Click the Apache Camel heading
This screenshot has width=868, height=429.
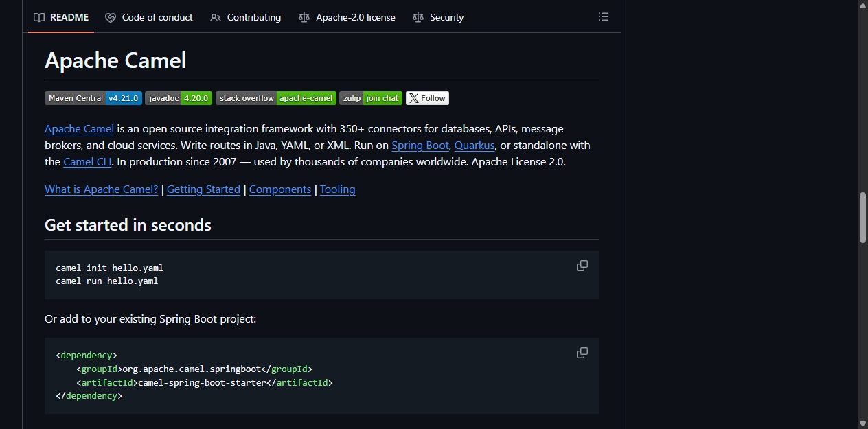click(115, 60)
